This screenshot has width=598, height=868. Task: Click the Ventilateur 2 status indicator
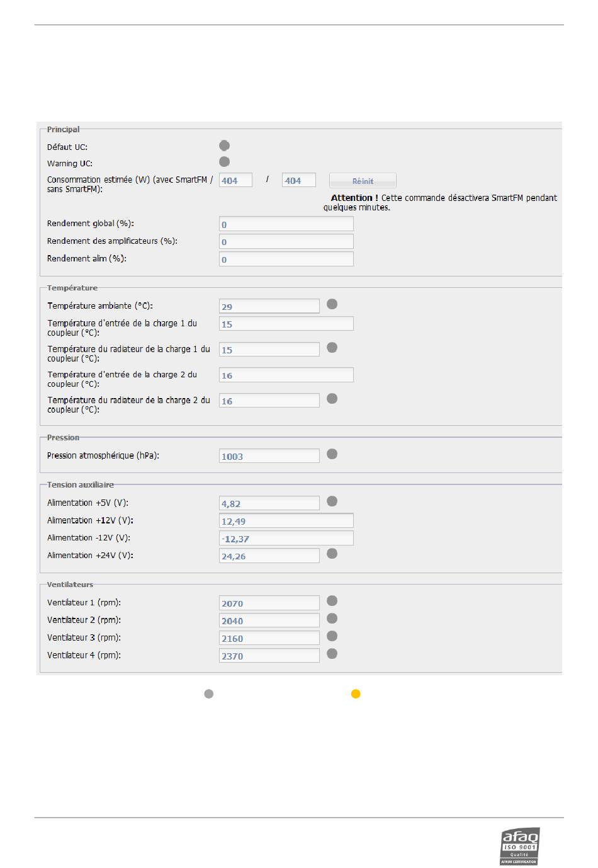[332, 619]
